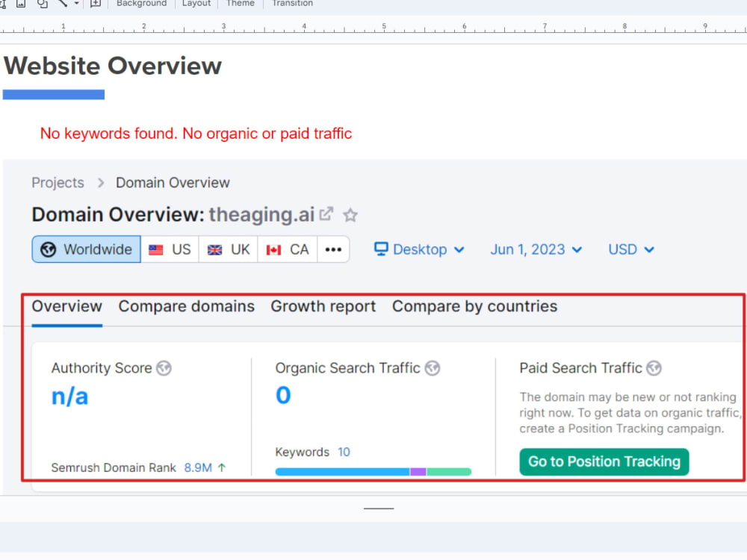Image resolution: width=747 pixels, height=560 pixels.
Task: Click the Website Overview slide title
Action: point(113,66)
